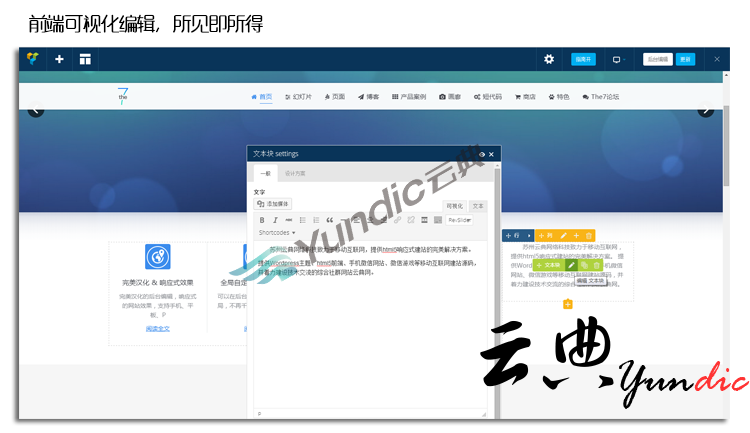Toggle the toolbar kitchen sink icon
The width and height of the screenshot is (750, 433).
438,220
